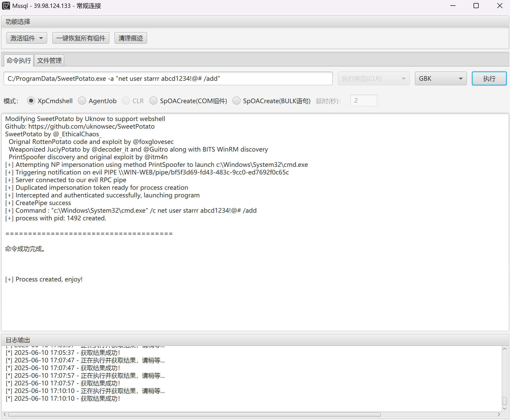Switch to the 文件管理 tab
The image size is (510, 420).
[x=49, y=61]
